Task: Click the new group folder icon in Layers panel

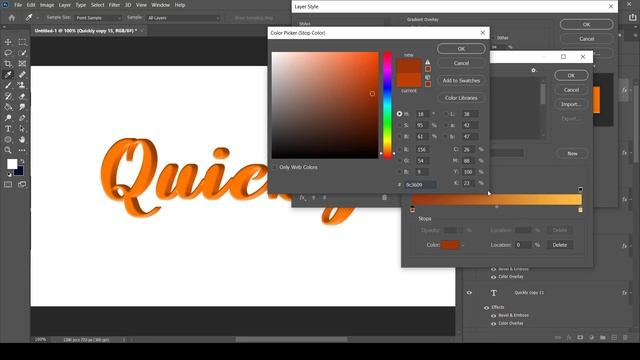Action: click(602, 338)
